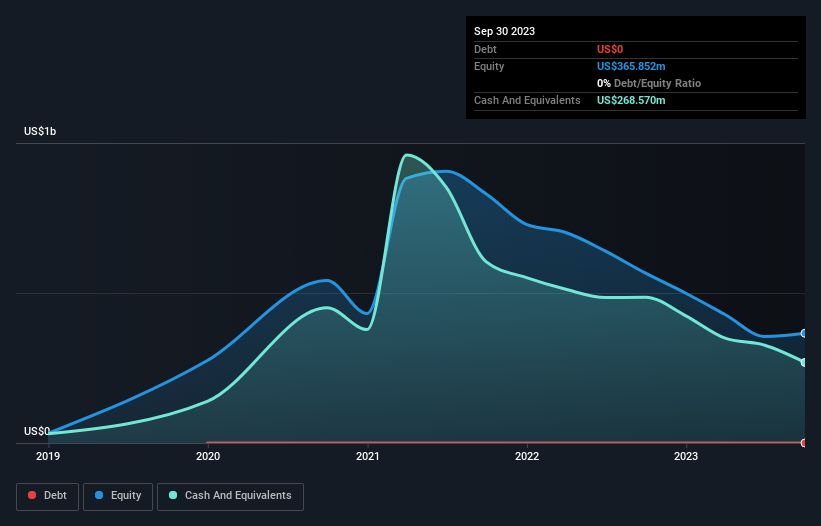
Task: Click the red Debt legend dot
Action: click(32, 495)
